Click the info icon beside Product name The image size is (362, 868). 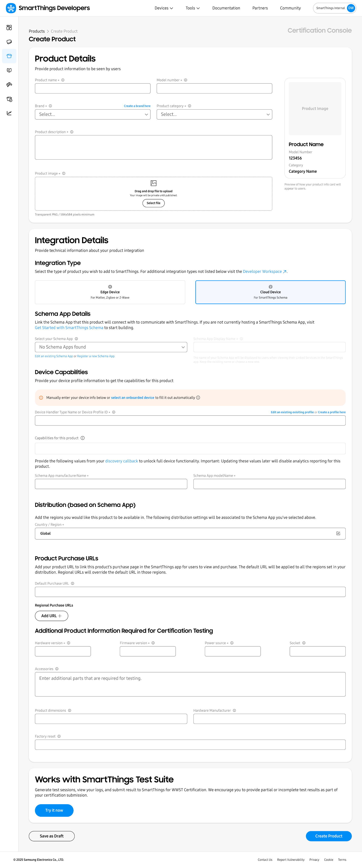click(x=63, y=80)
